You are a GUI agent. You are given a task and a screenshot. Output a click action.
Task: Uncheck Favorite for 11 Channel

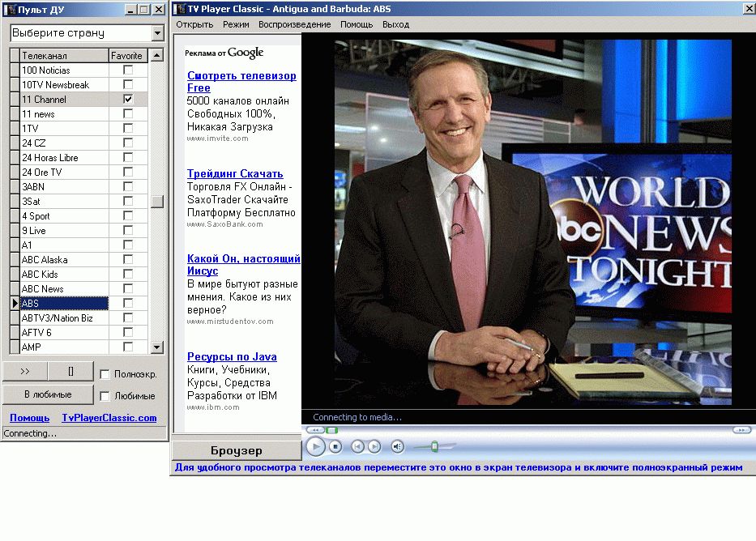[x=128, y=99]
